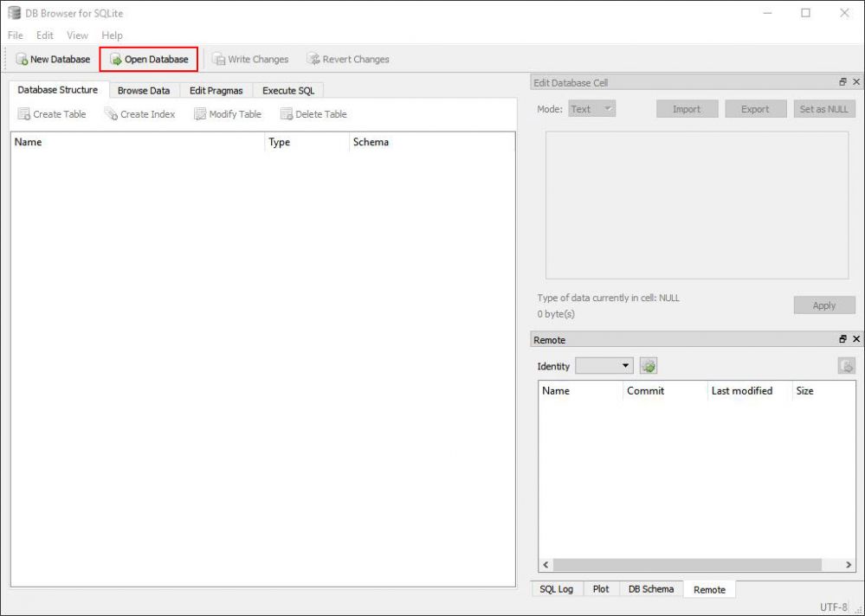Click in the cell editor text area
865x616 pixels.
click(x=697, y=205)
